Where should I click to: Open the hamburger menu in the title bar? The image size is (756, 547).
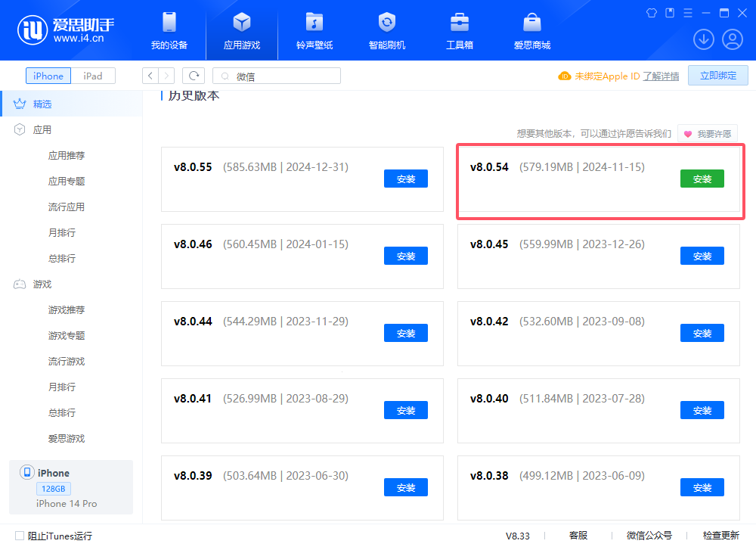[x=686, y=13]
